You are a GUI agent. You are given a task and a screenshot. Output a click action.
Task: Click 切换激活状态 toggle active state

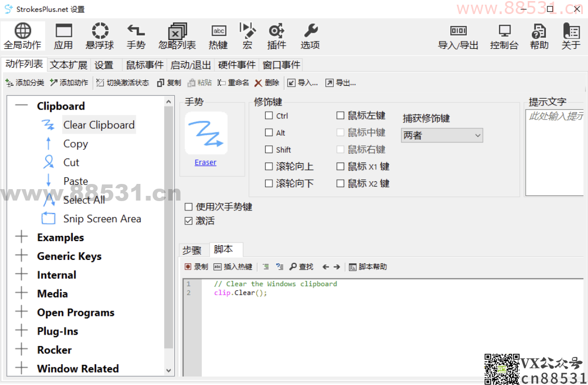[x=123, y=83]
